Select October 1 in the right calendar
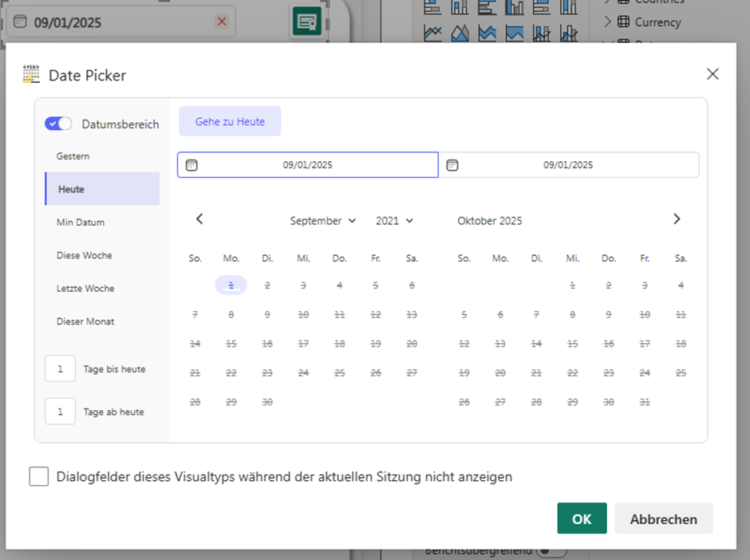 point(573,286)
